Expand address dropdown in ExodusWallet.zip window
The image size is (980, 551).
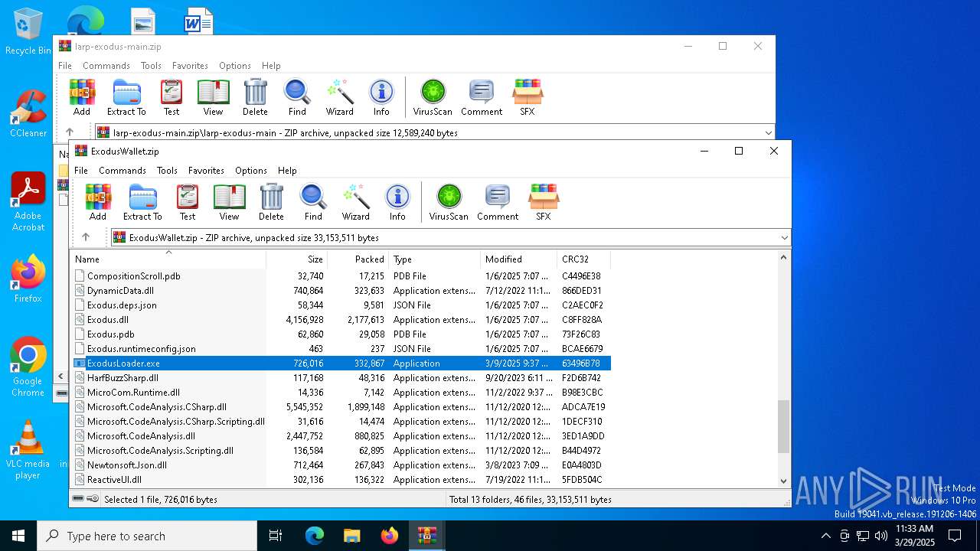tap(784, 237)
